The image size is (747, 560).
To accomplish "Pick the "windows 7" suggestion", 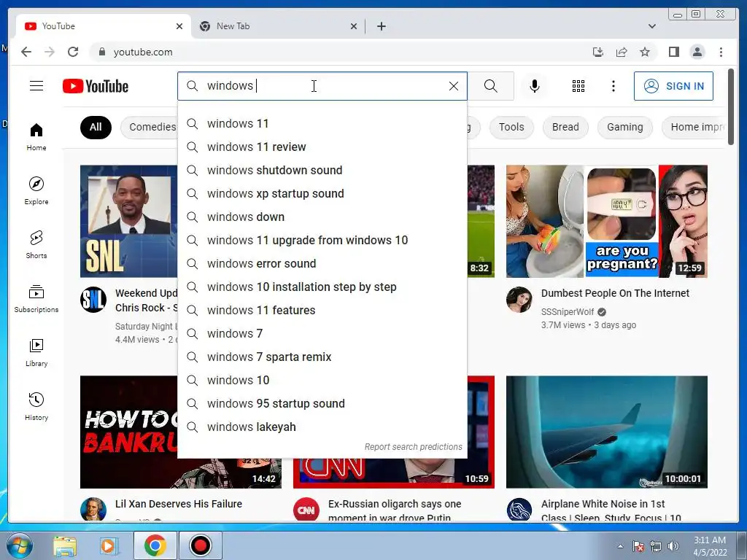I will click(x=322, y=334).
